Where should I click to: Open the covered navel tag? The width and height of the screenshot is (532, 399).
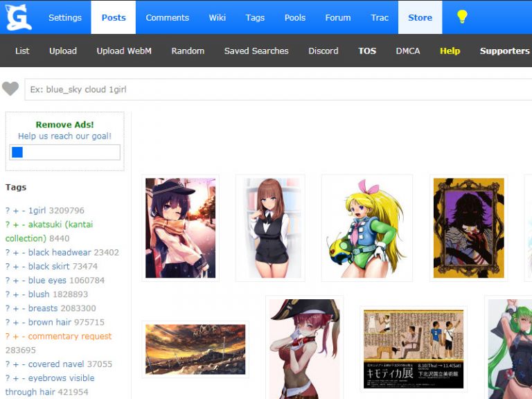(x=56, y=364)
